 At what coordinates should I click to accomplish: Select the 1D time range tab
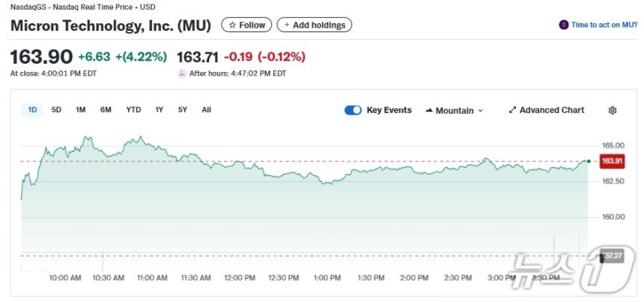(x=32, y=110)
